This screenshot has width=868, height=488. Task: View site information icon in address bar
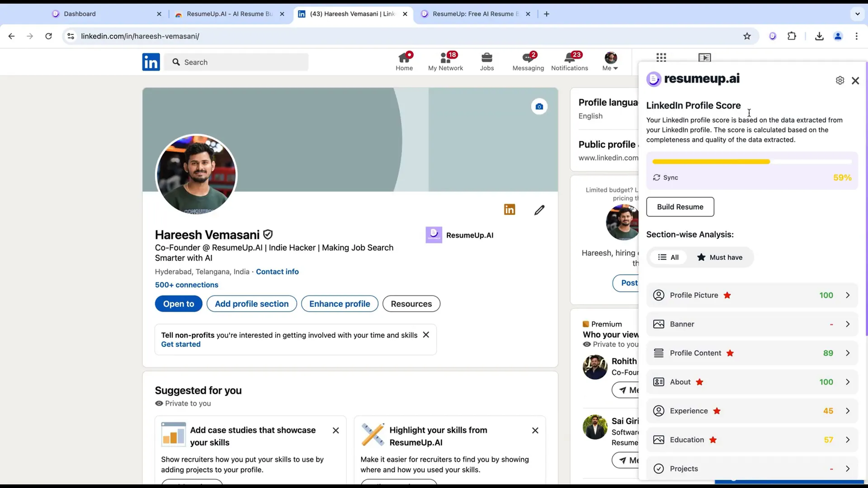coord(71,36)
